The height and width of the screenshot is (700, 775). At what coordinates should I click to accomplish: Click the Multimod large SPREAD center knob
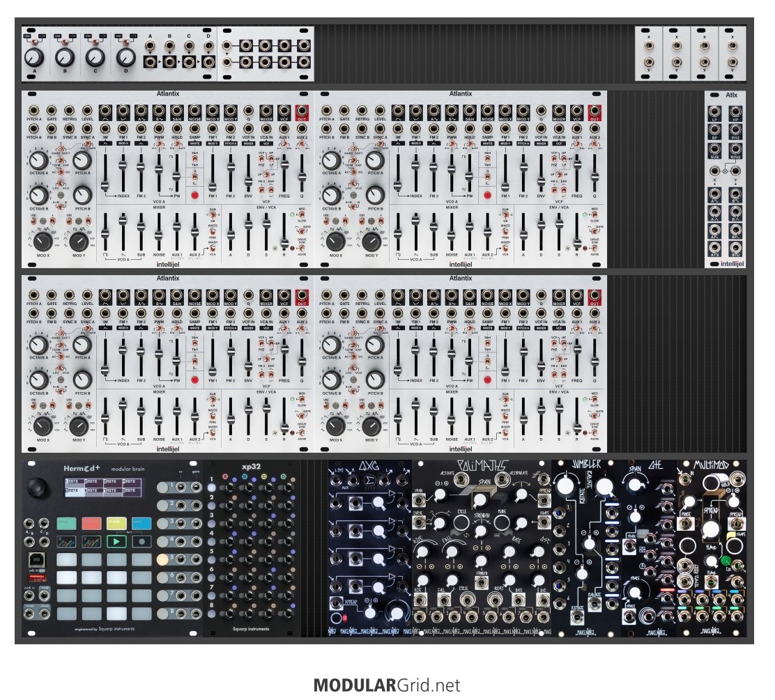[x=711, y=529]
